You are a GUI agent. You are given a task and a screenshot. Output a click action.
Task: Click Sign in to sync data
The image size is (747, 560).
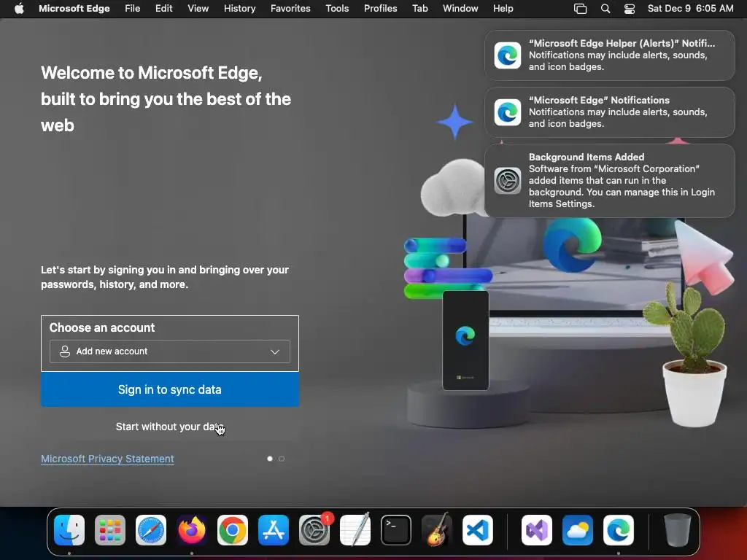pyautogui.click(x=170, y=389)
